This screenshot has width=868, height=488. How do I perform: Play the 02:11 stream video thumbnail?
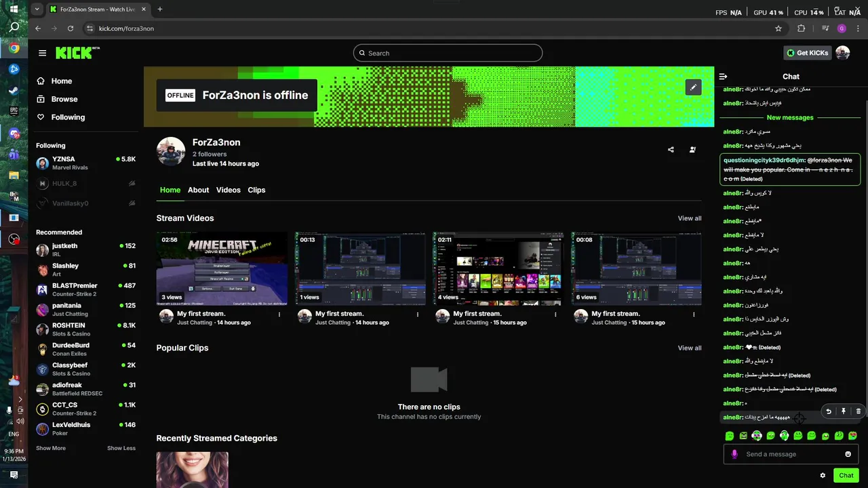(498, 268)
